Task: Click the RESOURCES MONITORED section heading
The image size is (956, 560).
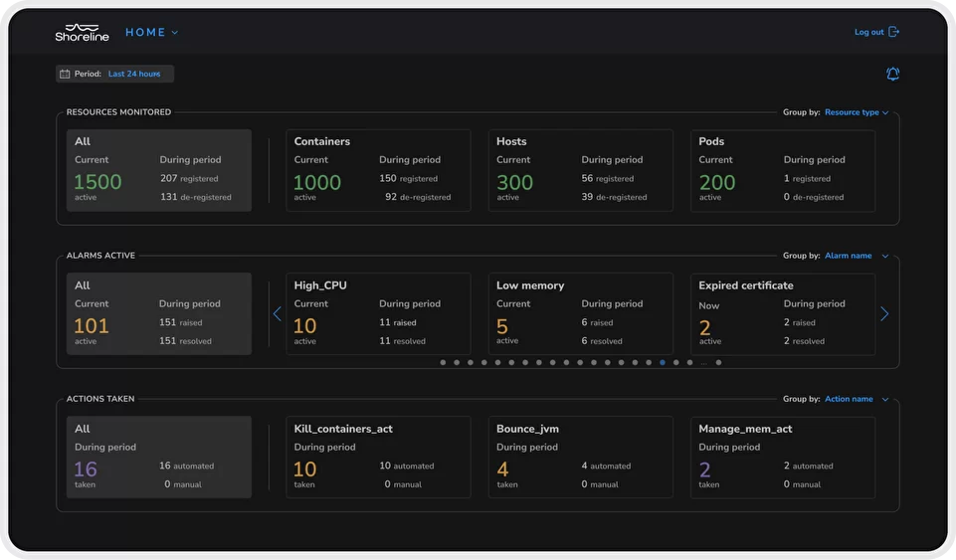Action: click(119, 112)
